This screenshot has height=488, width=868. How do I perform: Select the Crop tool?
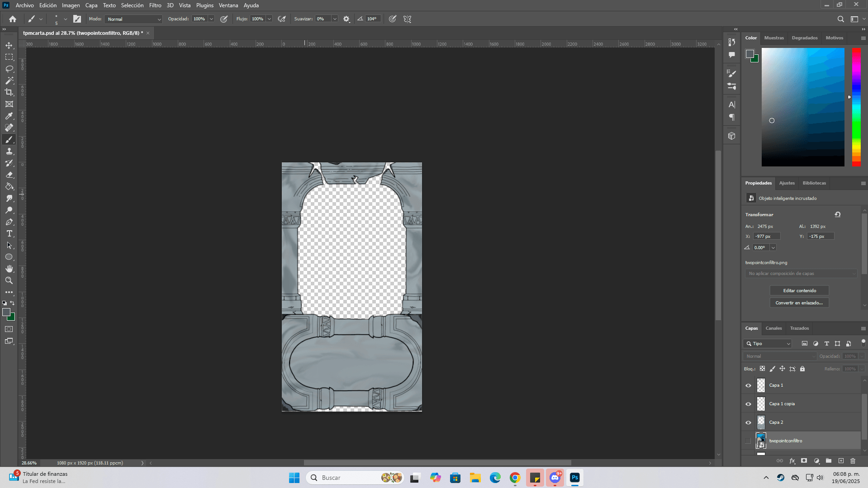click(9, 92)
